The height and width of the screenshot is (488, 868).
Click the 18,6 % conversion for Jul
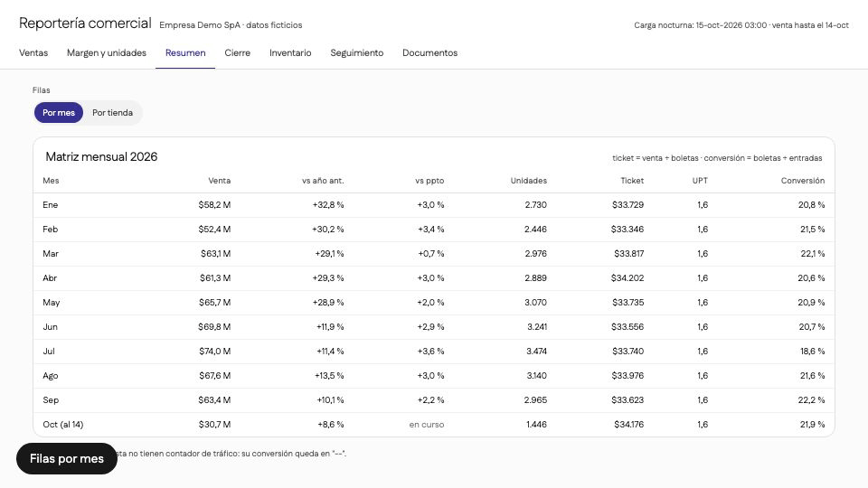coord(812,351)
